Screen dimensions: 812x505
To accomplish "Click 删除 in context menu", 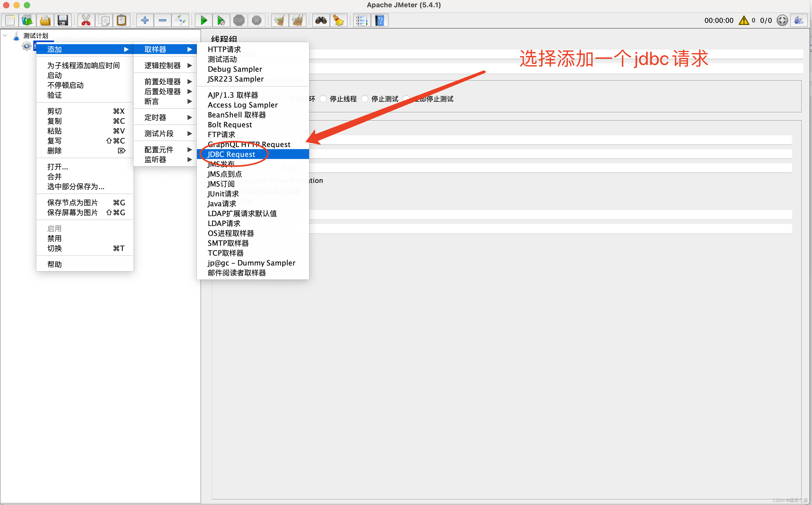I will pyautogui.click(x=85, y=151).
